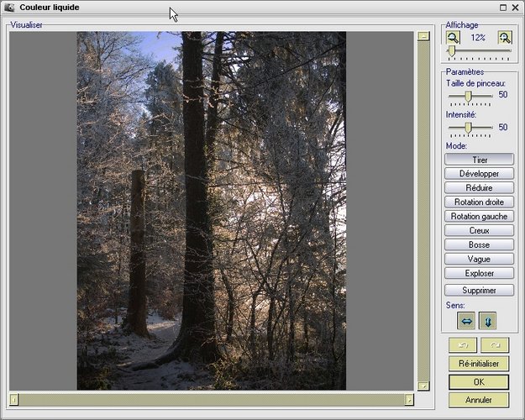The height and width of the screenshot is (420, 525).
Task: Click the zoom out magnifier icon
Action: click(x=453, y=38)
